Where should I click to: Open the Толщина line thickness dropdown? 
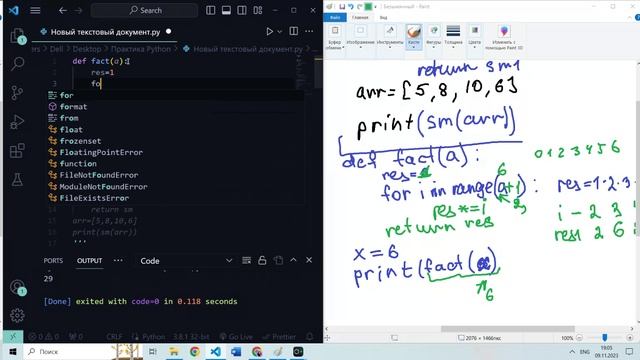pyautogui.click(x=453, y=37)
